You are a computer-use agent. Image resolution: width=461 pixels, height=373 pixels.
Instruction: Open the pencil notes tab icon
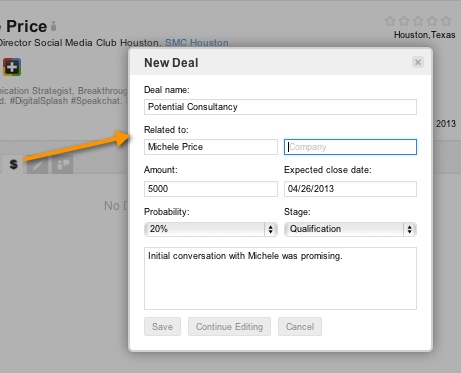click(x=38, y=165)
